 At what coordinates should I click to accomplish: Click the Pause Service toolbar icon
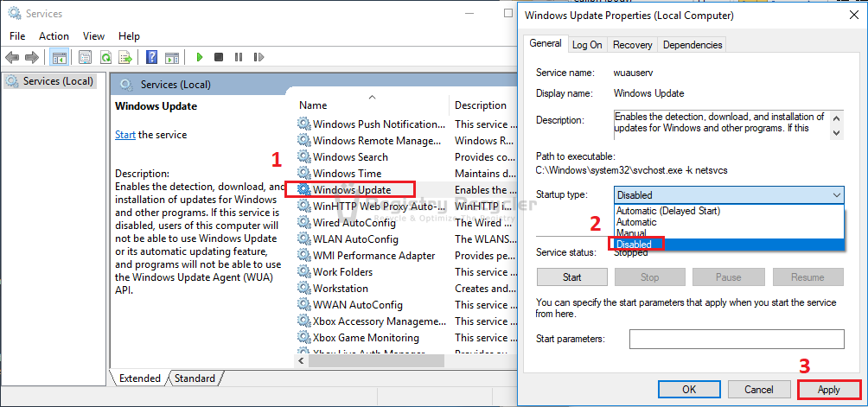click(x=239, y=57)
